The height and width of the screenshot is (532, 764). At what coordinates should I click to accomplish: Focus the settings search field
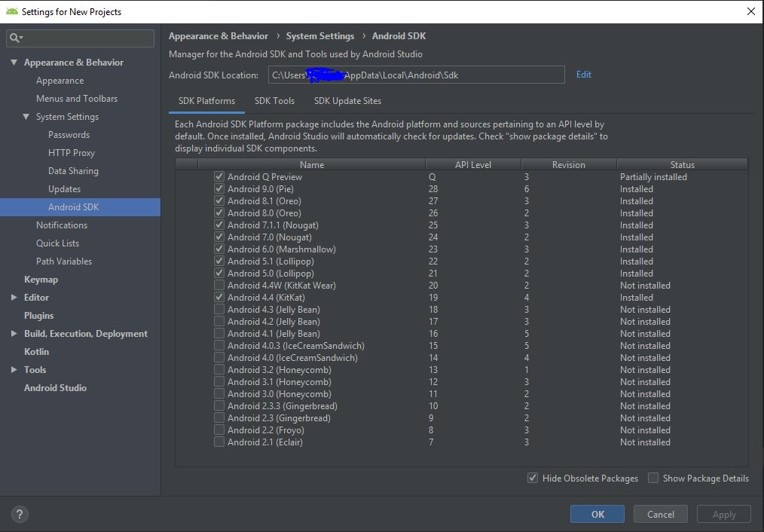tap(87, 38)
